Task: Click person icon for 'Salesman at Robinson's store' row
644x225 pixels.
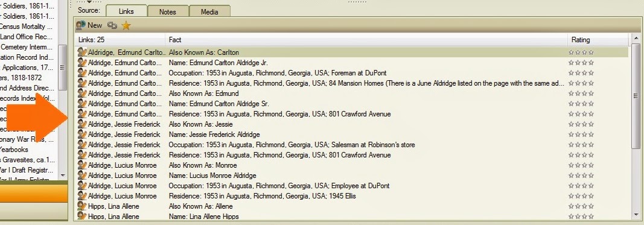Action: tap(82, 145)
